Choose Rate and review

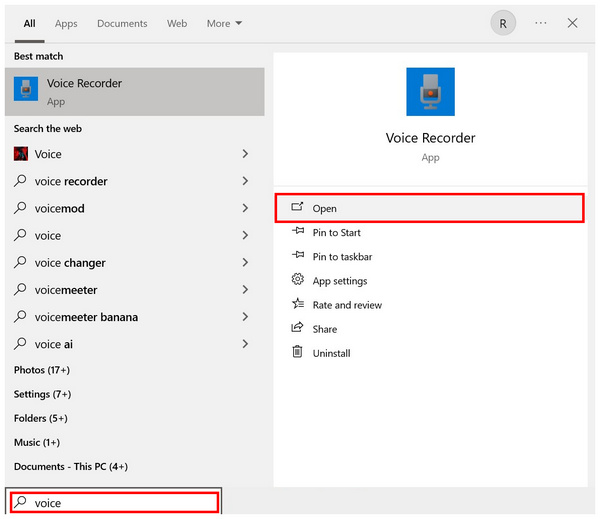(x=347, y=305)
